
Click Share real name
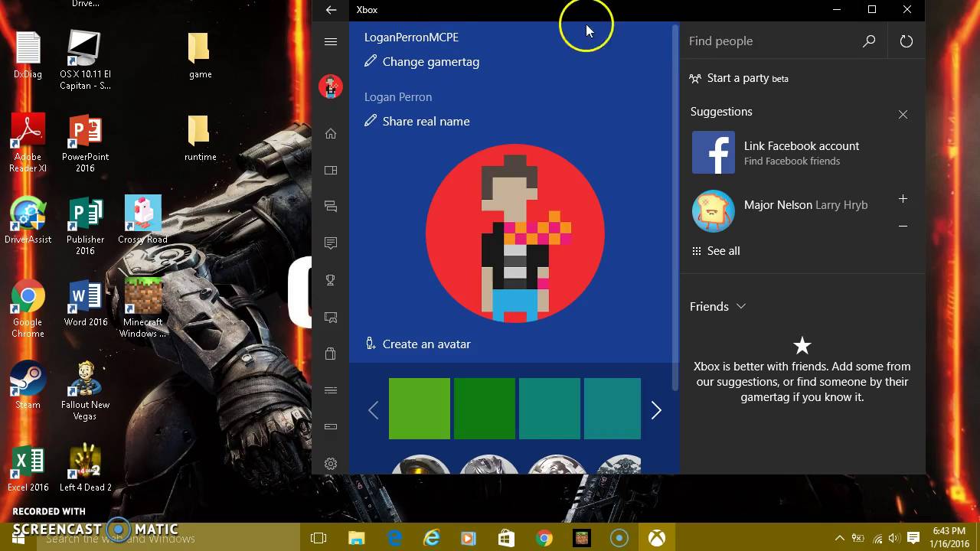click(417, 122)
